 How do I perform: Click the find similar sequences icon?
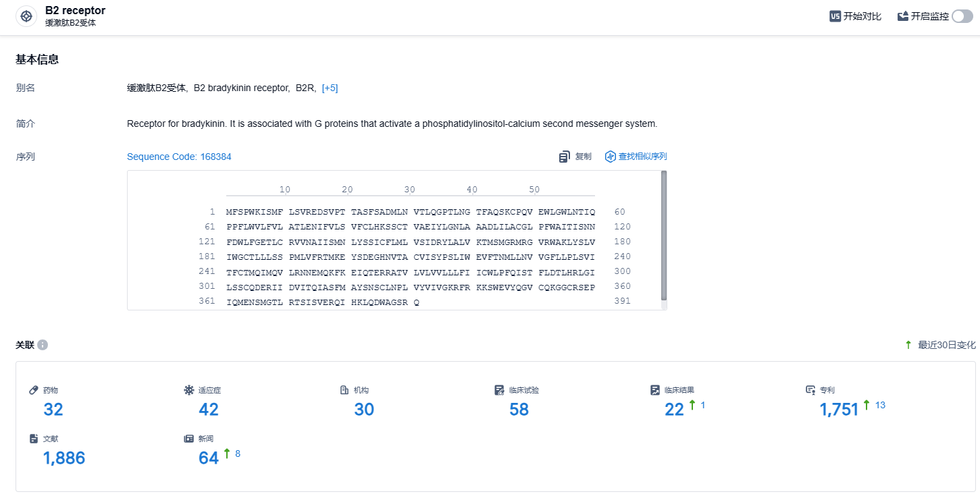click(611, 157)
